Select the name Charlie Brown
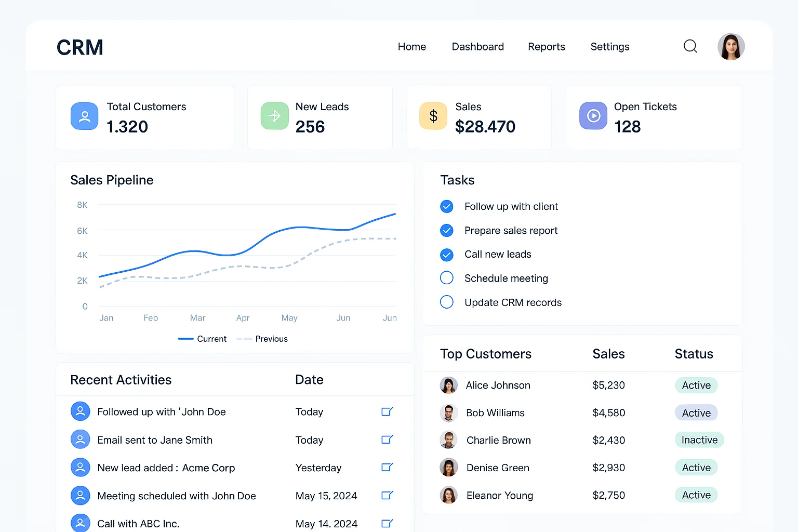Viewport: 798px width, 532px height. 499,440
